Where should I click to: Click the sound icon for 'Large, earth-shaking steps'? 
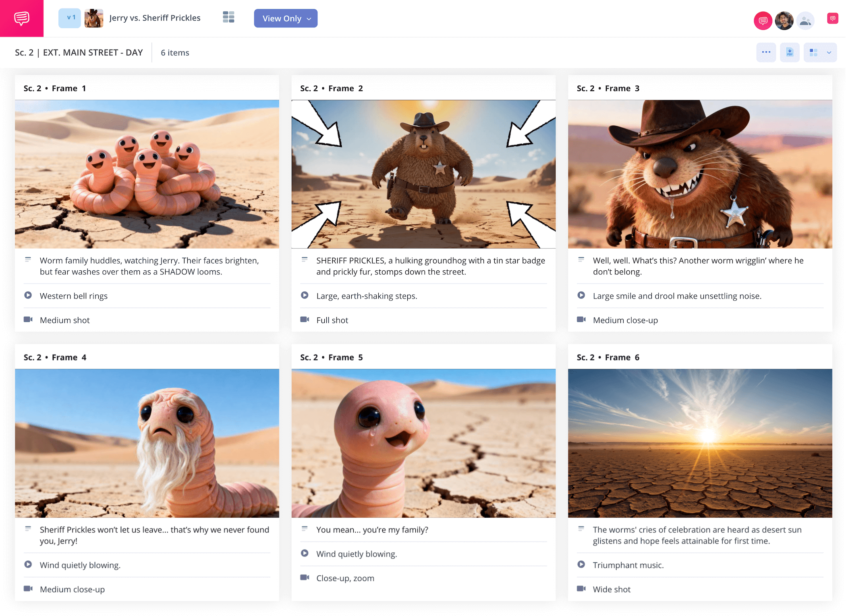pos(305,295)
